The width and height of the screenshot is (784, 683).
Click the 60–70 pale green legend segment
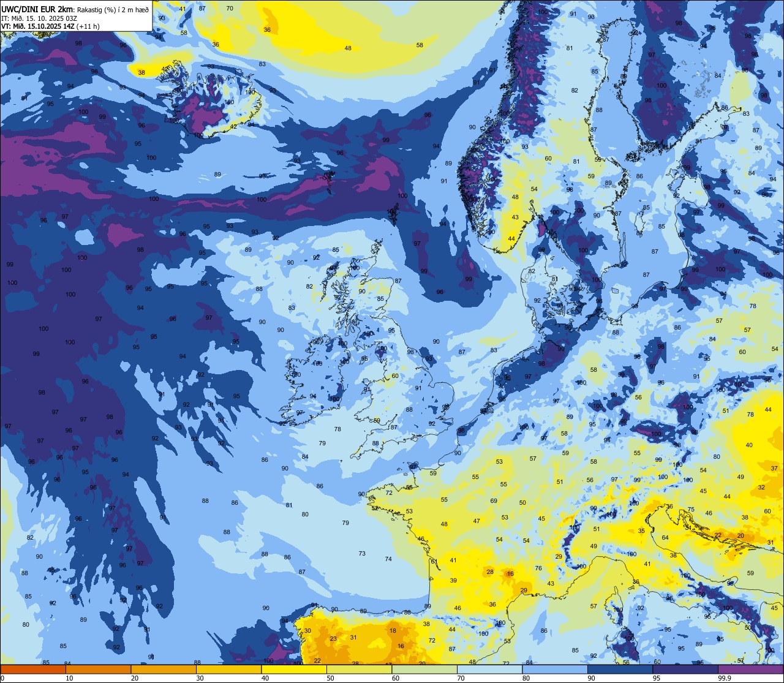(424, 669)
